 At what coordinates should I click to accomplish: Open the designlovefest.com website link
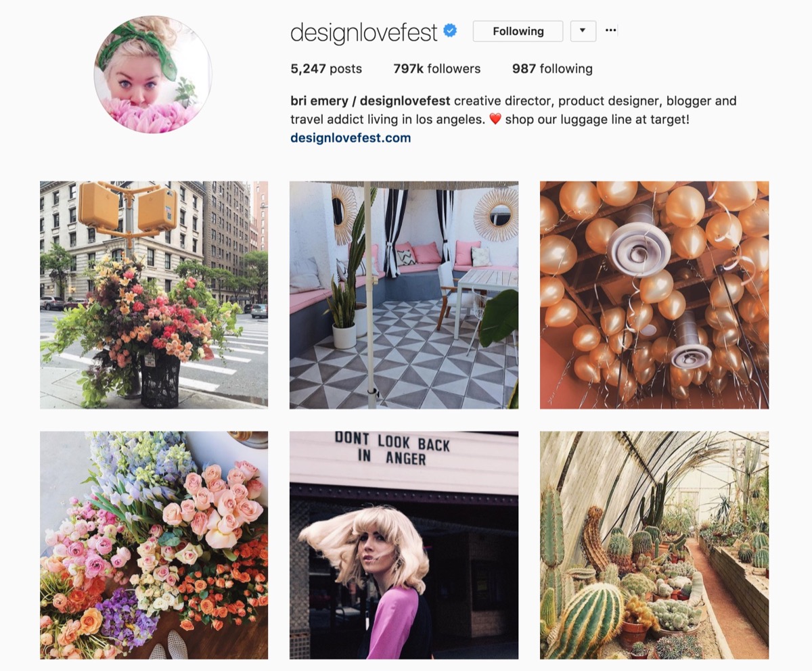pyautogui.click(x=351, y=138)
